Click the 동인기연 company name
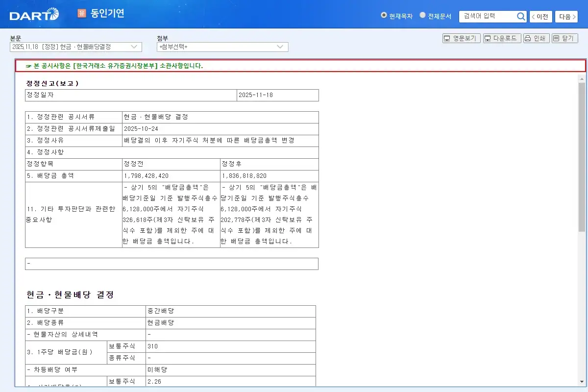 pyautogui.click(x=107, y=13)
